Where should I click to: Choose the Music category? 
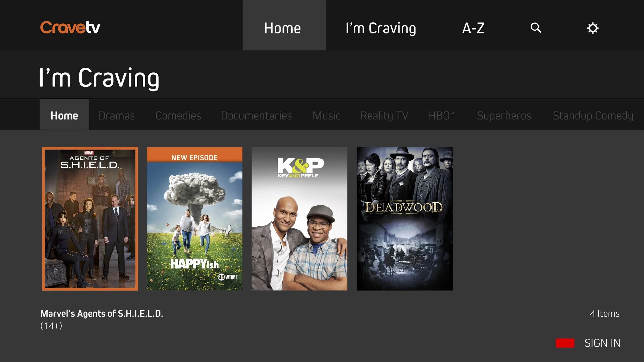(x=326, y=116)
